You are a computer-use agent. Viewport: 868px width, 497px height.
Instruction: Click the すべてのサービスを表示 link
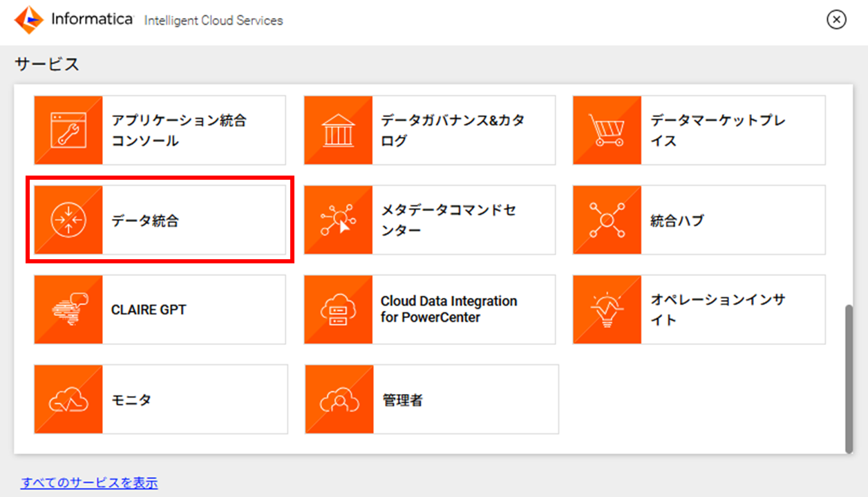89,482
